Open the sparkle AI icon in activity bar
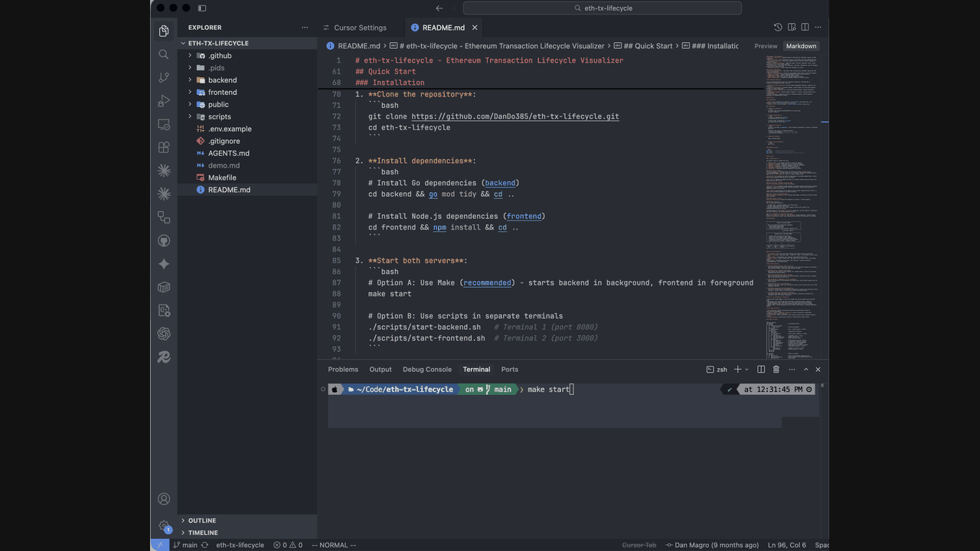 coord(164,264)
